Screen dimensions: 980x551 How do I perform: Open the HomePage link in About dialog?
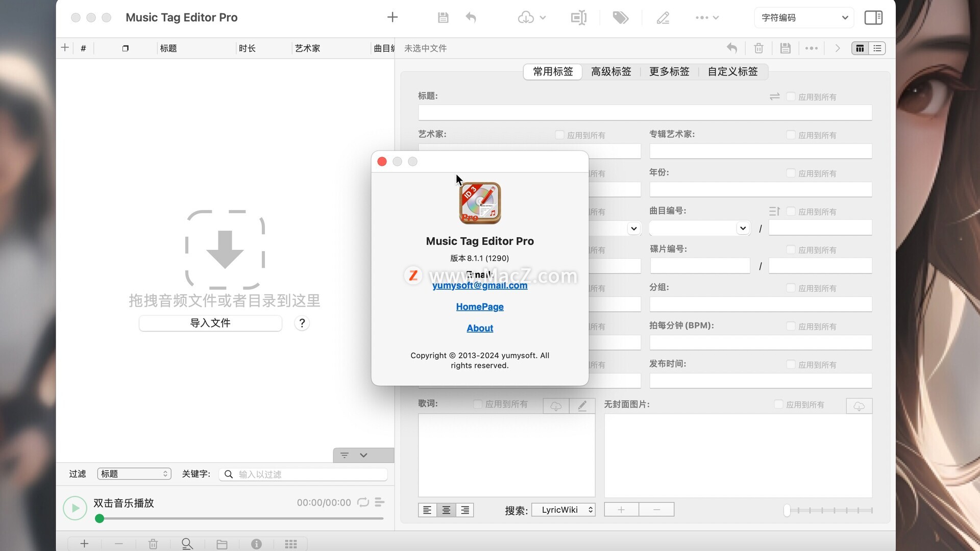click(x=480, y=307)
